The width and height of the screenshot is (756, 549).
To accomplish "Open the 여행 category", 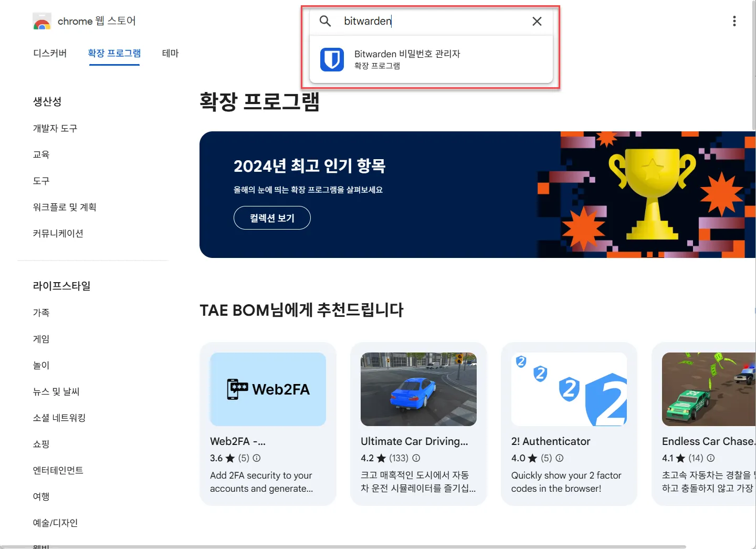I will [x=41, y=496].
